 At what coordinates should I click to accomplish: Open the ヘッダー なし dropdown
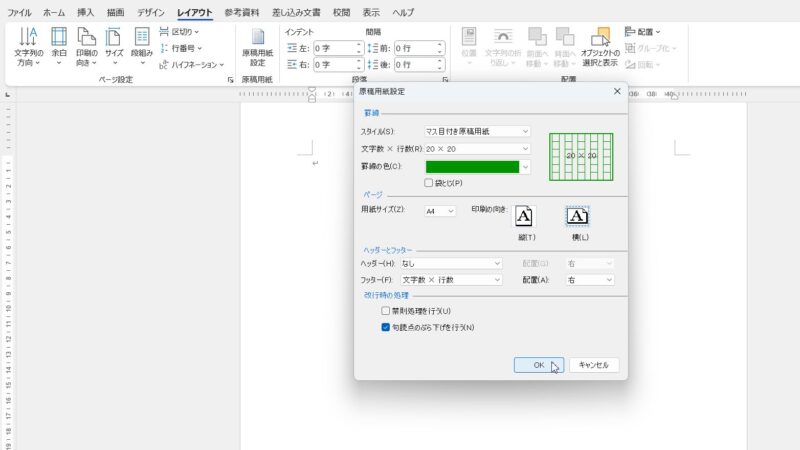[451, 263]
